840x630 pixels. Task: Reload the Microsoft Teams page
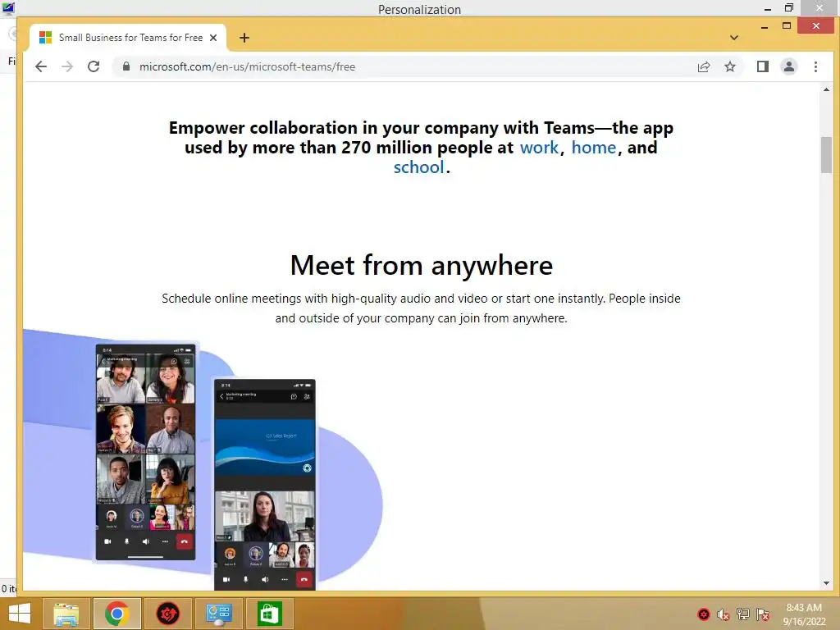click(94, 66)
